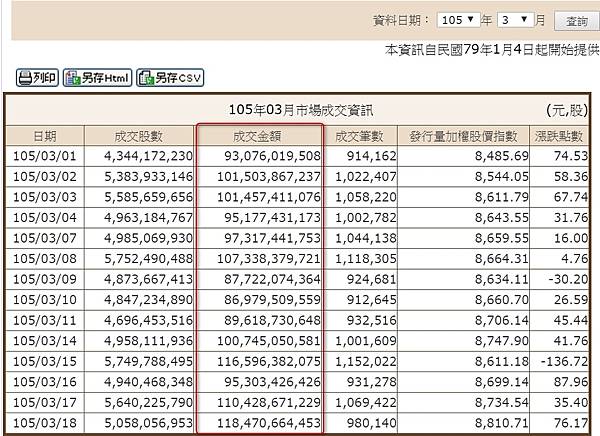Click trade value 116,596,382,075
Screen dimensions: 600x436
[x=269, y=361]
